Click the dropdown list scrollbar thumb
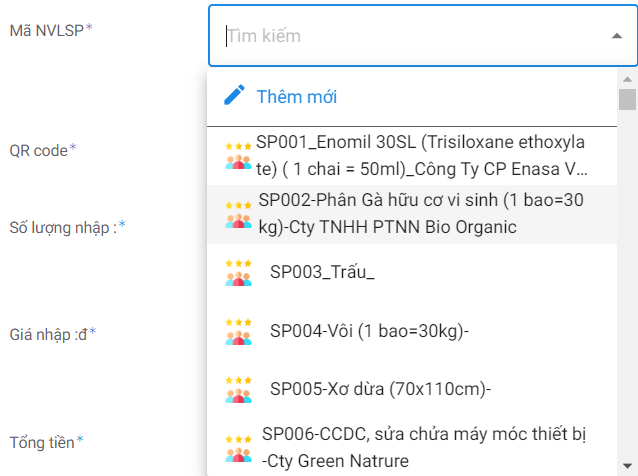Viewport: 638px width, 476px height. (x=627, y=99)
